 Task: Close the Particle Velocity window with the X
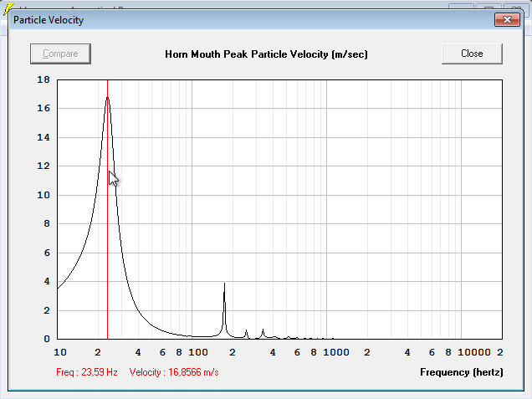507,20
